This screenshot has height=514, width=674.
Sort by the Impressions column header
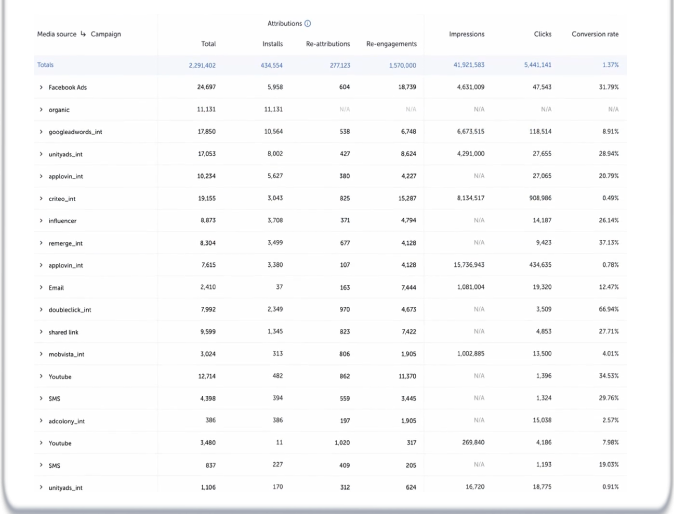467,34
